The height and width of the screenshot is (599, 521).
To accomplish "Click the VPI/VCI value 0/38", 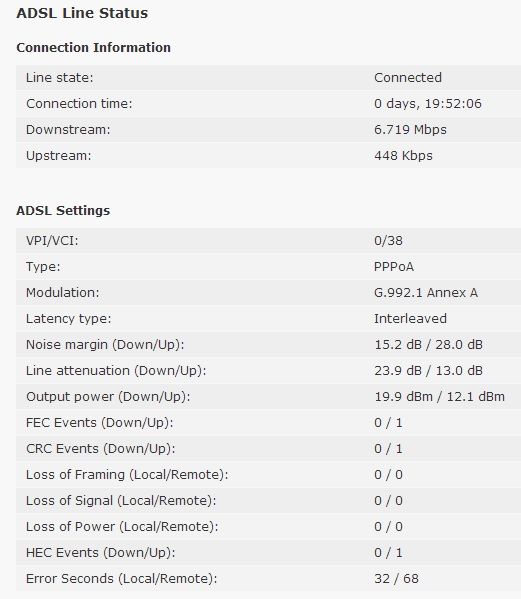I will pyautogui.click(x=388, y=241).
